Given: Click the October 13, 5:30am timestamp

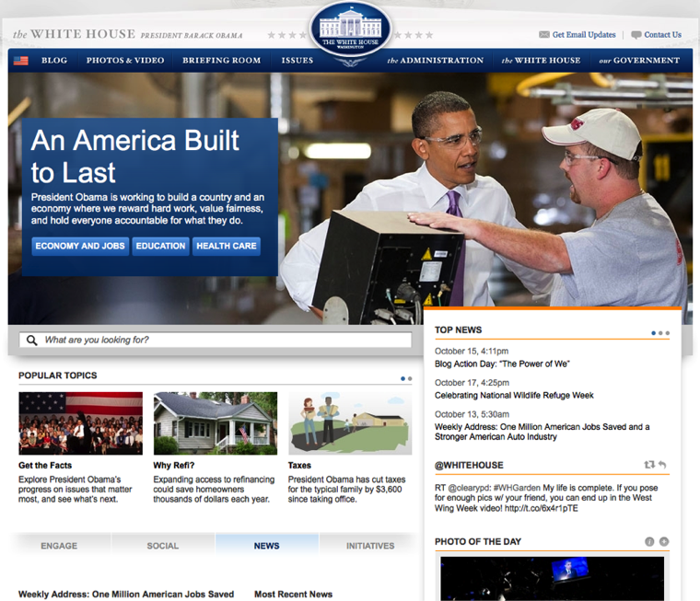Looking at the screenshot, I should (x=472, y=414).
